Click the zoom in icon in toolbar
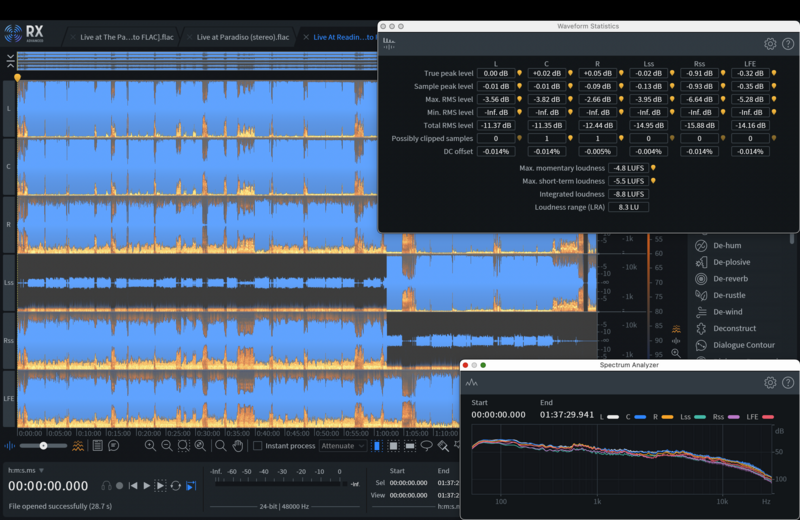 150,446
